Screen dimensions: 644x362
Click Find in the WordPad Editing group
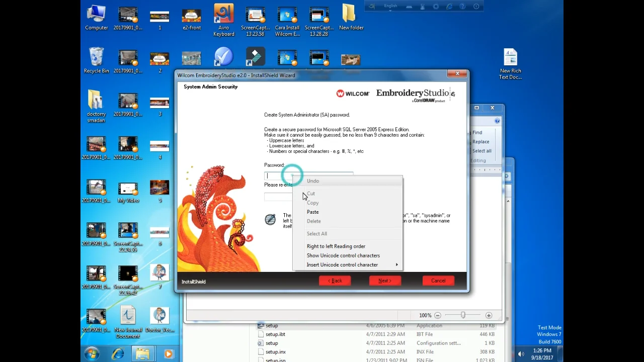[x=477, y=132]
